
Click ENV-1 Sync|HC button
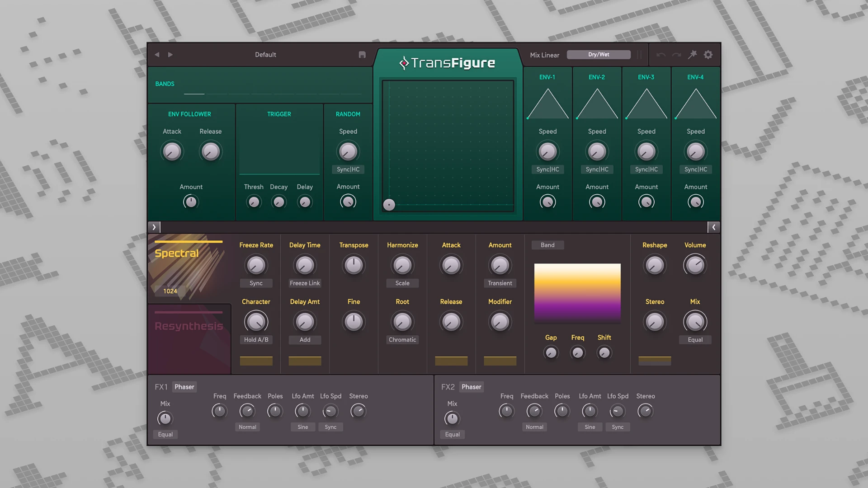(547, 169)
